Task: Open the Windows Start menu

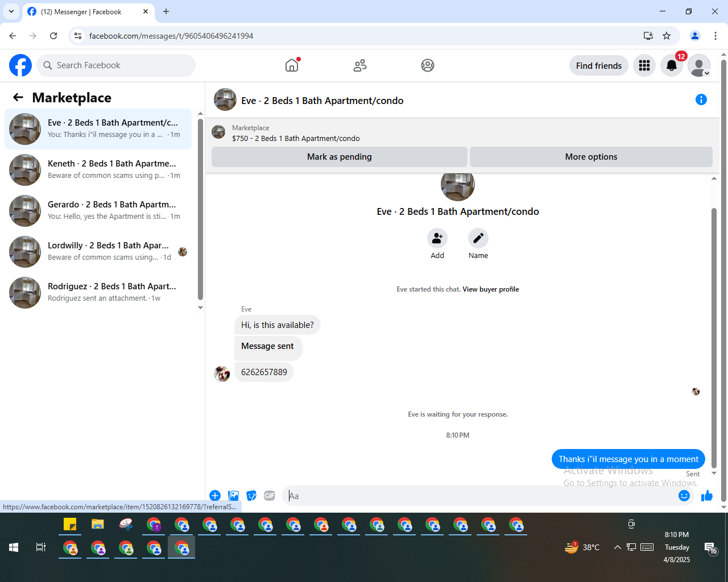Action: (14, 547)
